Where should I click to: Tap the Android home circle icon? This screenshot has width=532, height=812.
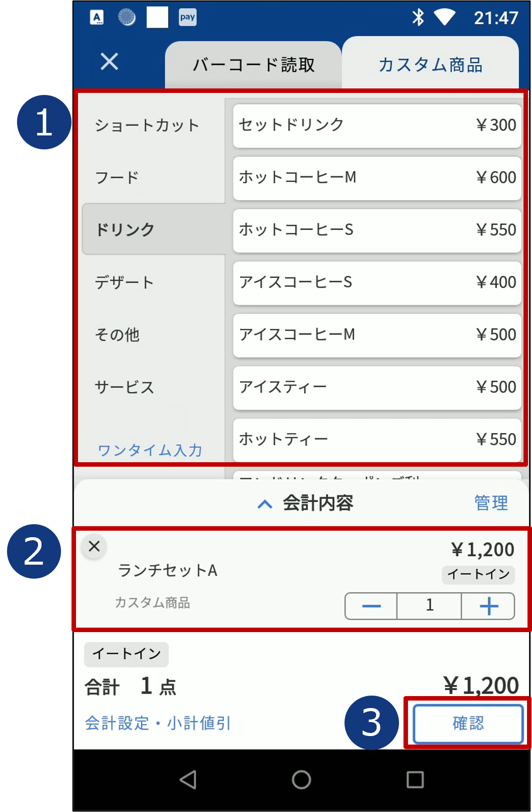pos(301,780)
